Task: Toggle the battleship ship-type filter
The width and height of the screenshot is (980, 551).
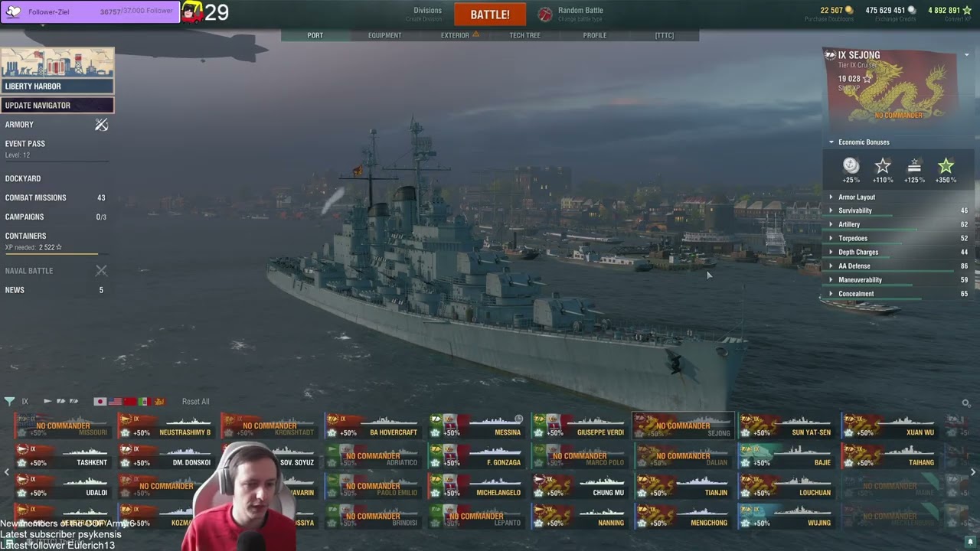Action: [x=73, y=402]
